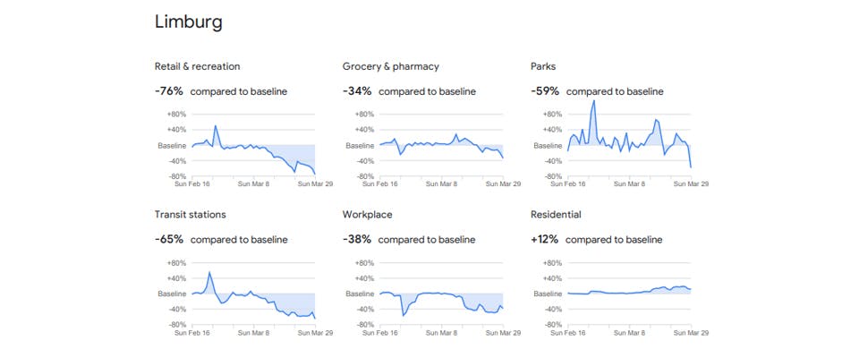
Task: Click Sun Mar 8 under Grocery chart
Action: (x=444, y=183)
